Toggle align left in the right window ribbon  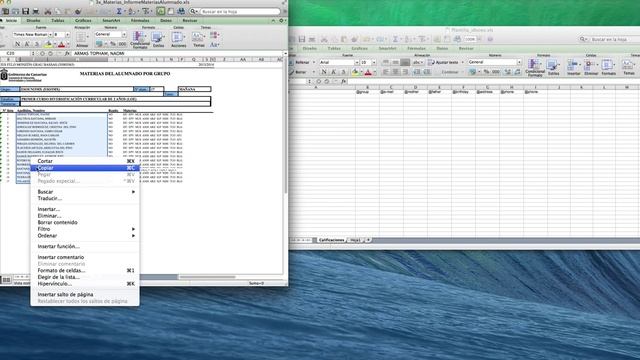[x=386, y=72]
